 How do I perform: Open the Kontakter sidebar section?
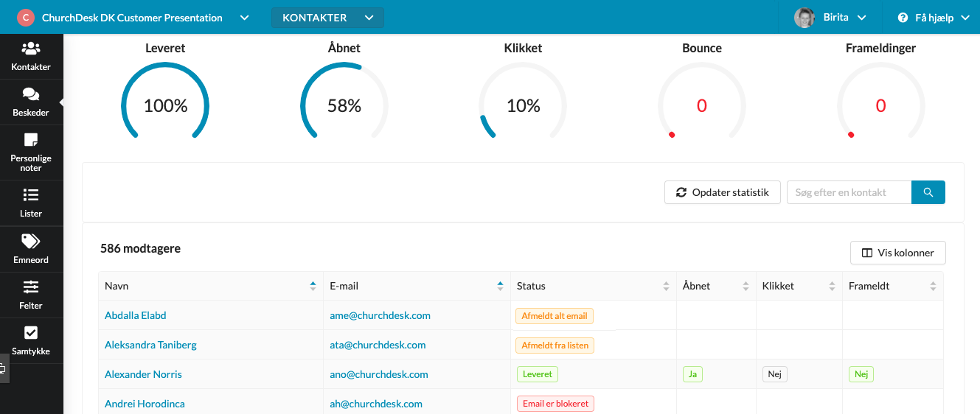point(31,57)
